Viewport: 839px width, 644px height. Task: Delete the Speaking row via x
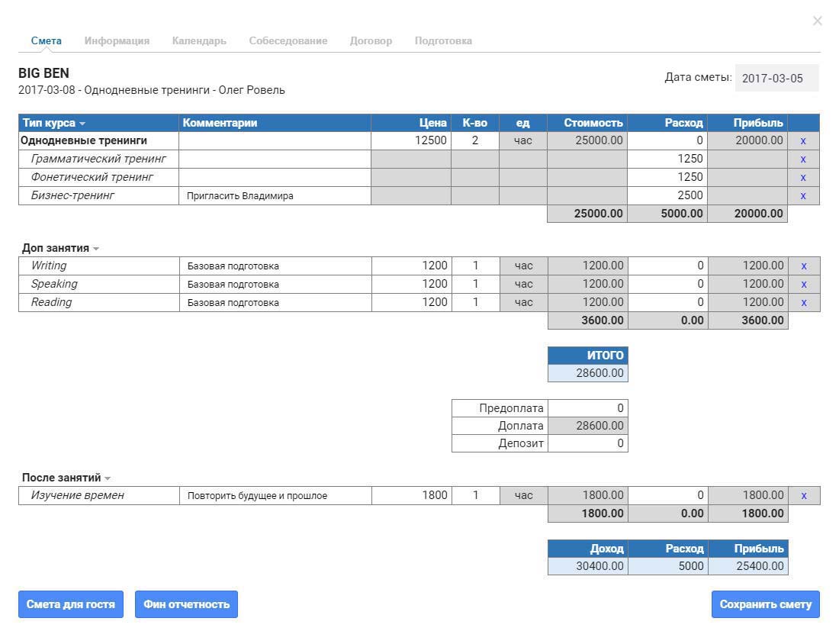pos(803,285)
